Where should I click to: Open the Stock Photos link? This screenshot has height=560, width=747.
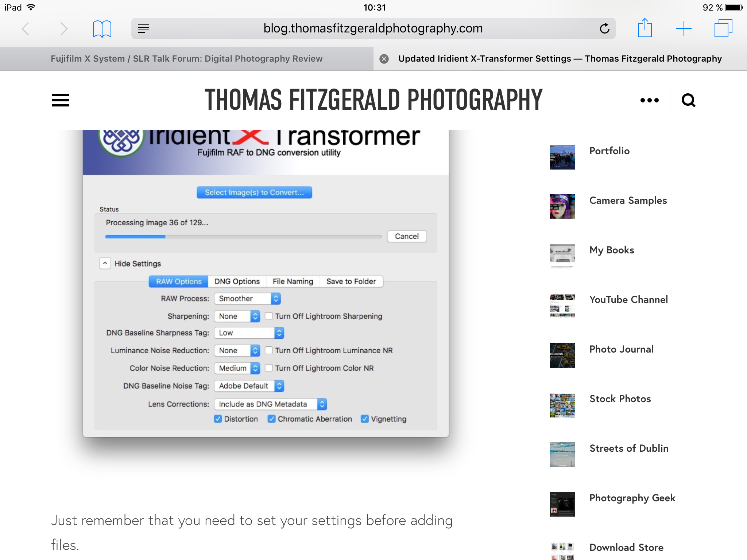620,399
